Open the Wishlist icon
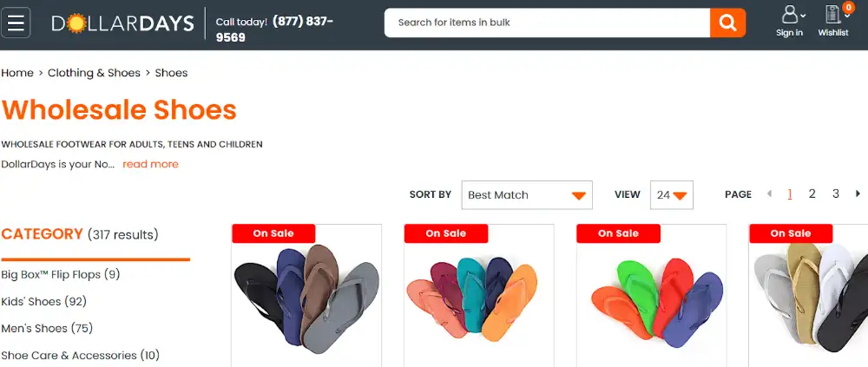The height and width of the screenshot is (367, 868). (833, 22)
